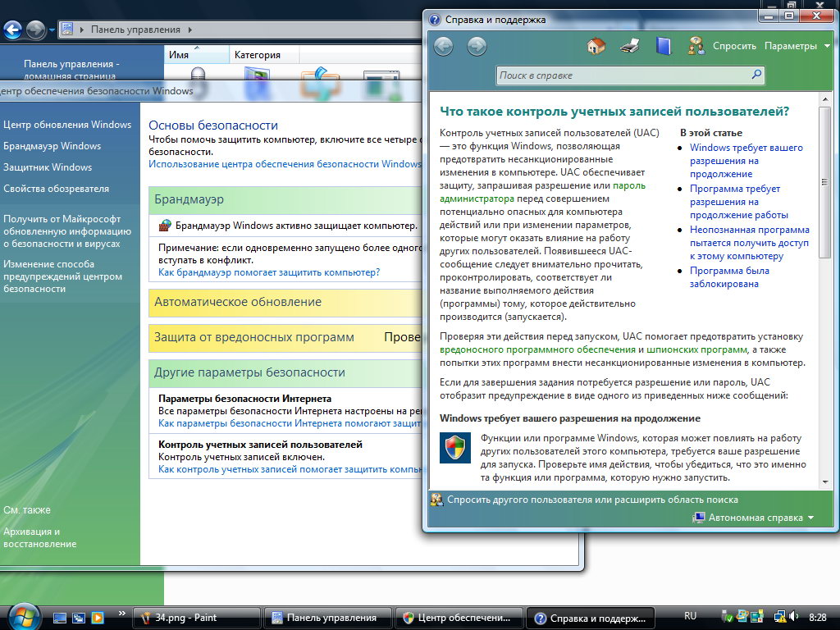Click Спросить другого пользователя или расширить link
Image resolution: width=840 pixels, height=630 pixels.
[x=592, y=500]
